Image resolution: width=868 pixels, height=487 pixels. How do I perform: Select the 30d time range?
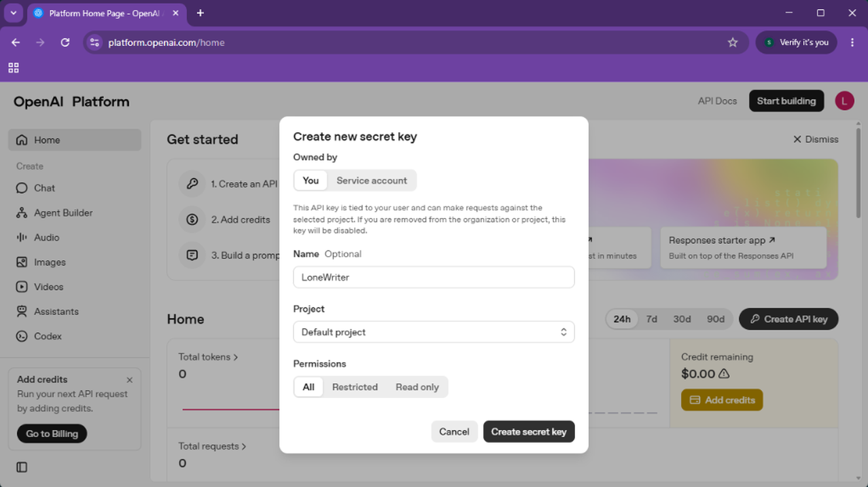click(x=682, y=319)
